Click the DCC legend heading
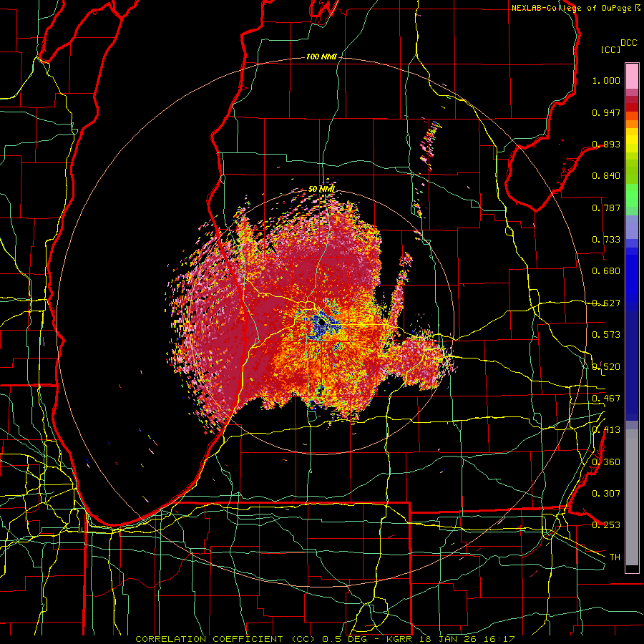Screen dimensions: 644x644 629,43
